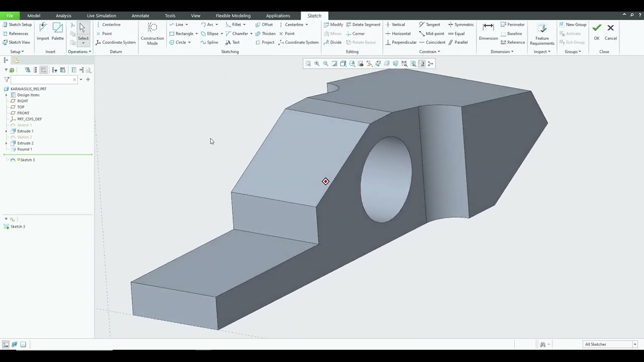The image size is (644, 362).
Task: Activate the Circle sketch tool
Action: [x=178, y=42]
